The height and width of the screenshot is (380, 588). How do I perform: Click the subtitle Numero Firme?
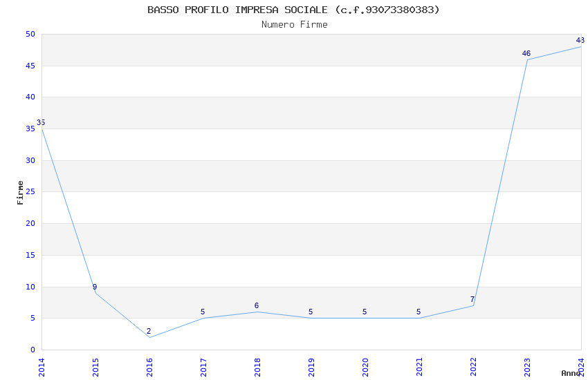coord(295,25)
